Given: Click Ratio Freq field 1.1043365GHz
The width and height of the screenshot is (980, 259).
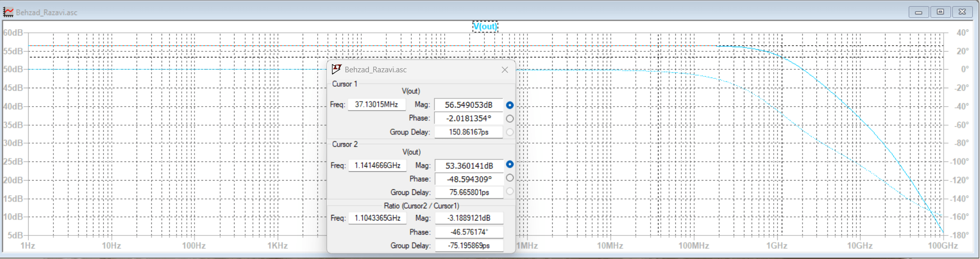Looking at the screenshot, I should click(x=378, y=218).
